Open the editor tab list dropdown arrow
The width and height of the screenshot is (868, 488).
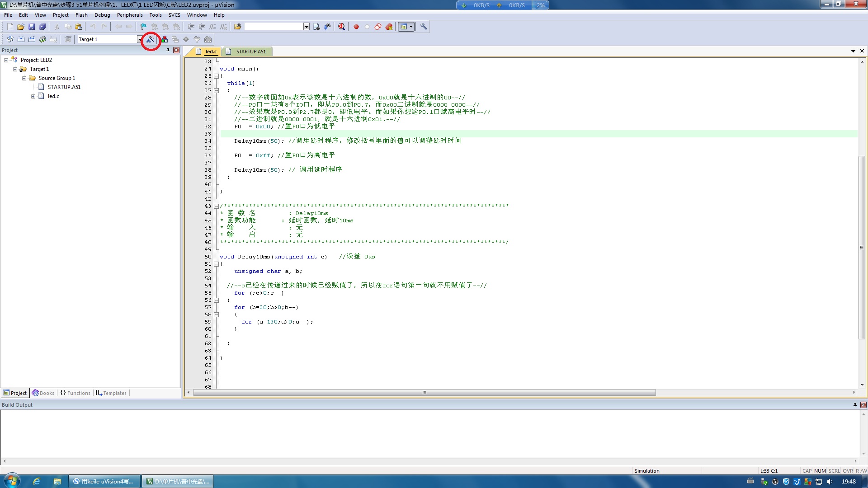[x=853, y=51]
